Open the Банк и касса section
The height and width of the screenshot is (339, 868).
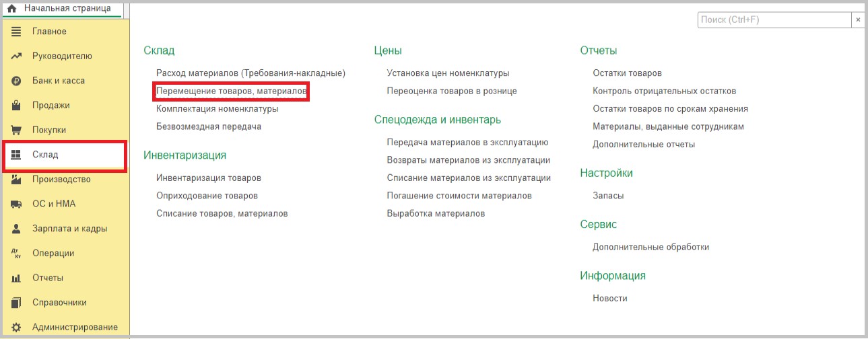pyautogui.click(x=59, y=81)
